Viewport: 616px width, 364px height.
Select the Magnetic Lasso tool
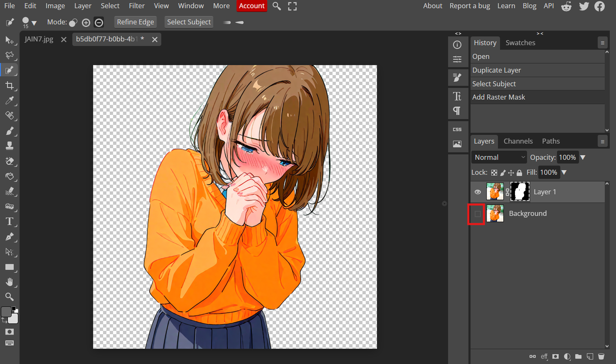9,55
